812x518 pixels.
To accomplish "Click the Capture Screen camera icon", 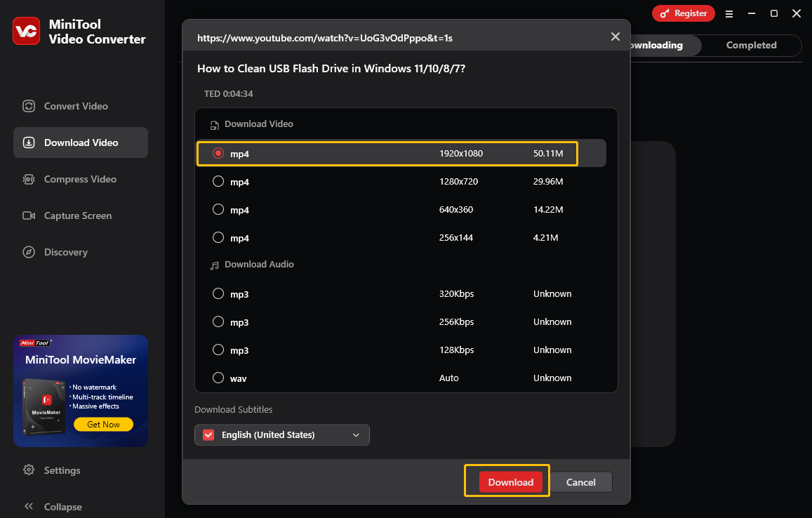I will click(x=29, y=215).
